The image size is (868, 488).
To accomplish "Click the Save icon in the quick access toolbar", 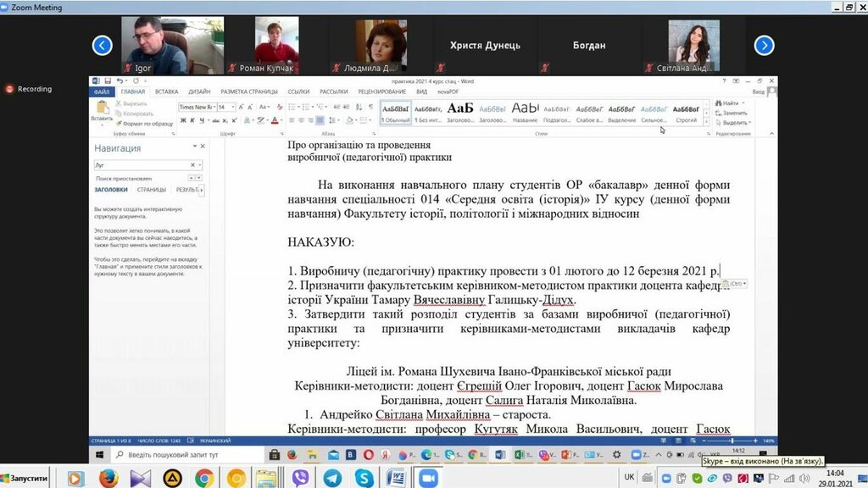I will point(108,81).
